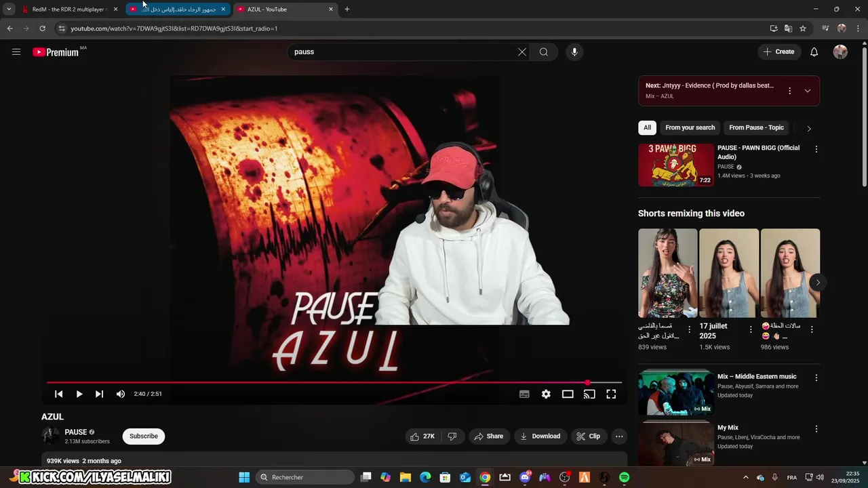Download the AZUL video

click(540, 436)
